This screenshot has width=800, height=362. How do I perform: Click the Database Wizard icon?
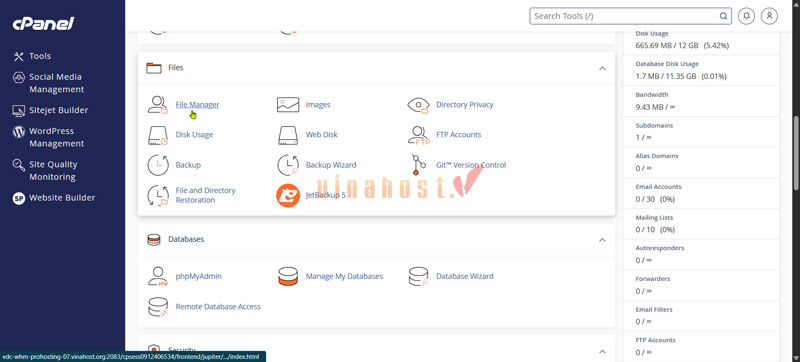418,276
